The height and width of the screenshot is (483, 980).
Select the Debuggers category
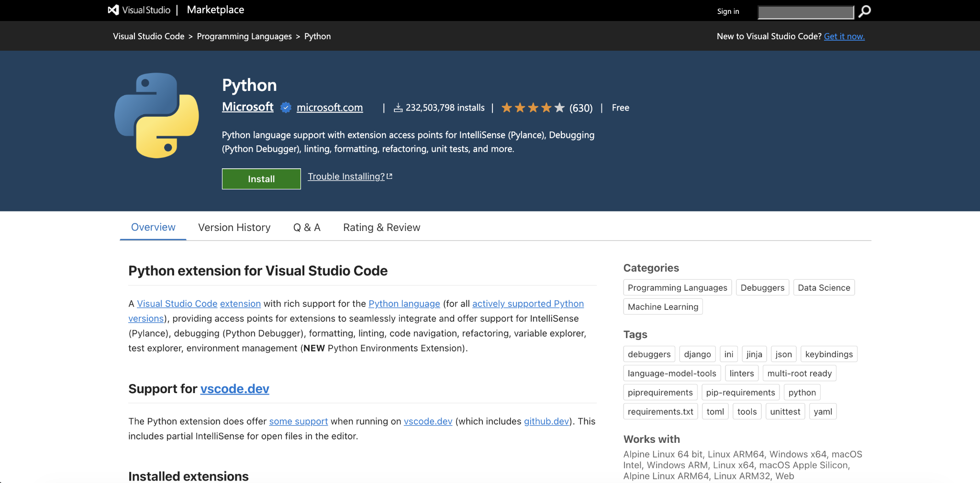pos(762,287)
